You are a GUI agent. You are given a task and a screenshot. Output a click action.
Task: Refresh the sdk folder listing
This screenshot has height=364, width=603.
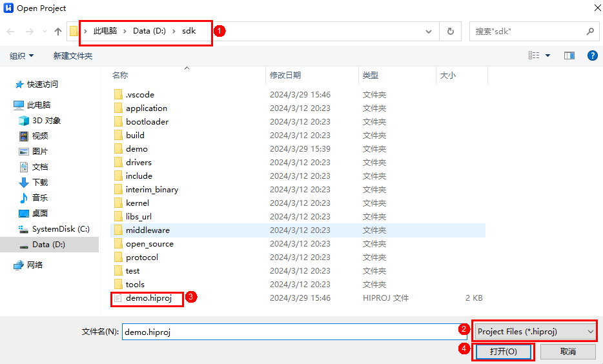(450, 31)
